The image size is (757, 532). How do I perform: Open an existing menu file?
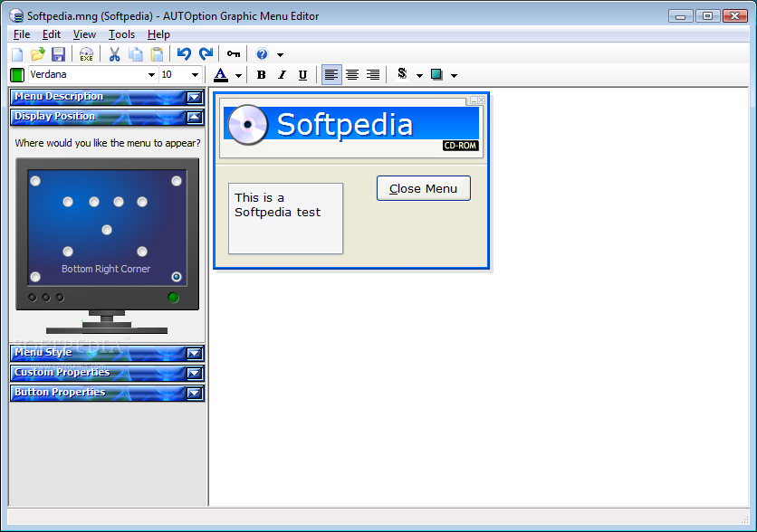tap(38, 54)
